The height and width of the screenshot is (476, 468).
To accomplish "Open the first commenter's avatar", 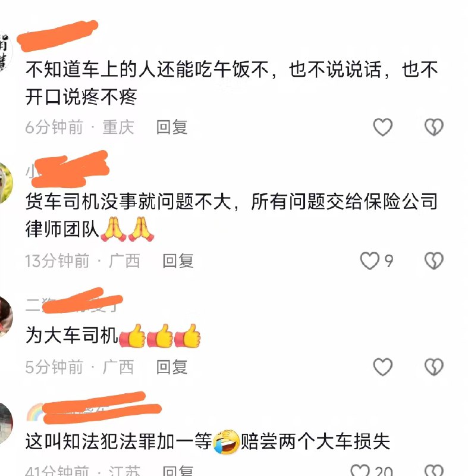I will 6,52.
